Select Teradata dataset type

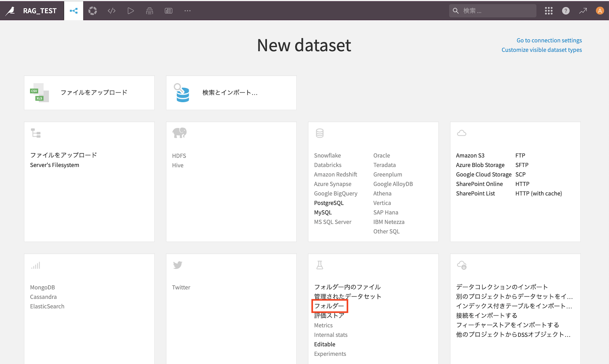(x=385, y=165)
